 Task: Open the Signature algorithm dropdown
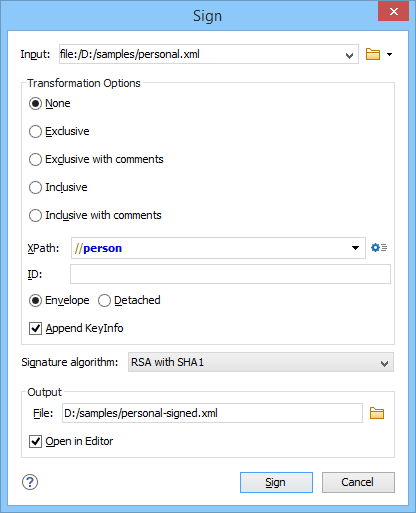pos(261,362)
